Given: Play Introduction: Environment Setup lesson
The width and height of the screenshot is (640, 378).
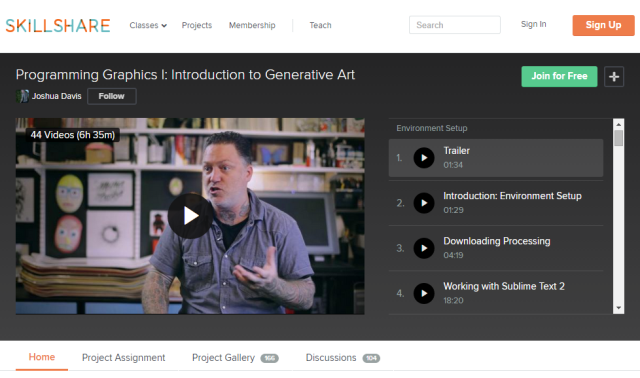Looking at the screenshot, I should click(x=424, y=203).
